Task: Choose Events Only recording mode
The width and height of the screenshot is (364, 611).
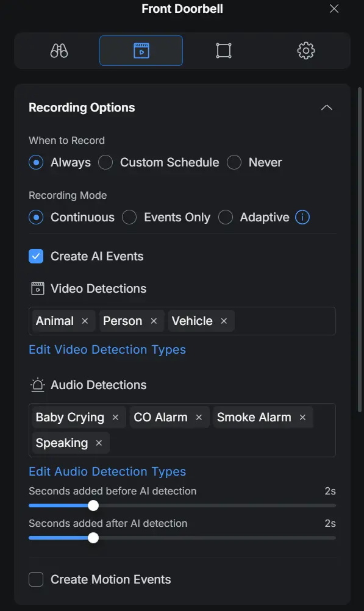Action: point(129,217)
